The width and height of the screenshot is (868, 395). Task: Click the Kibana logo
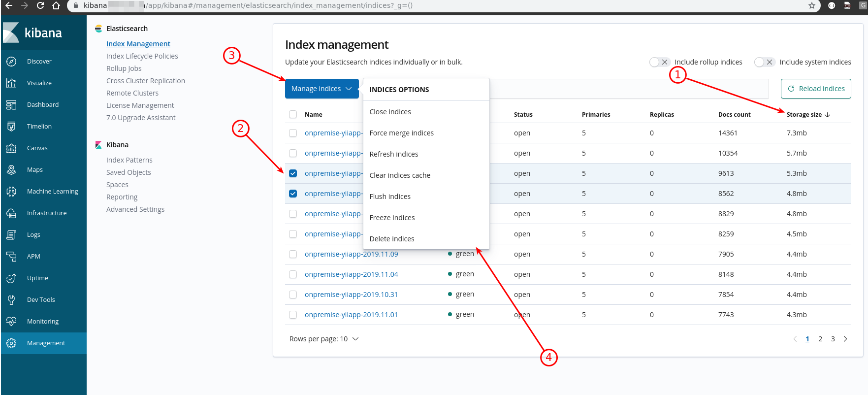point(32,33)
